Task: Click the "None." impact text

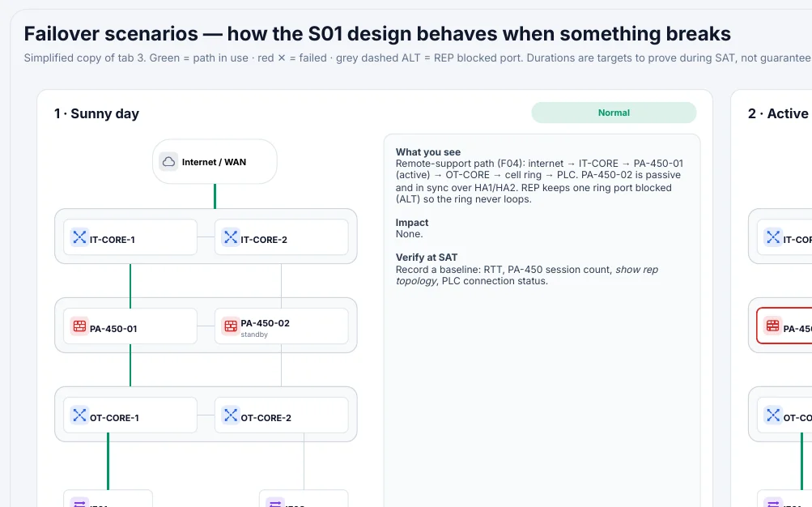Action: [x=409, y=234]
